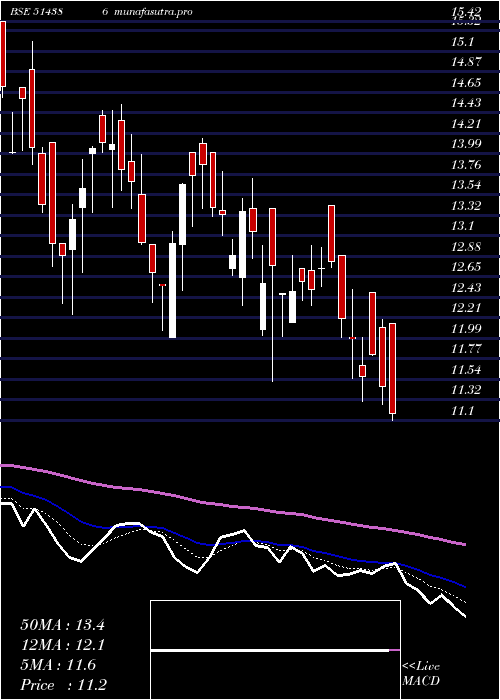The height and width of the screenshot is (700, 500).
Task: Select the 13.54 price level label
Action: 467,185
